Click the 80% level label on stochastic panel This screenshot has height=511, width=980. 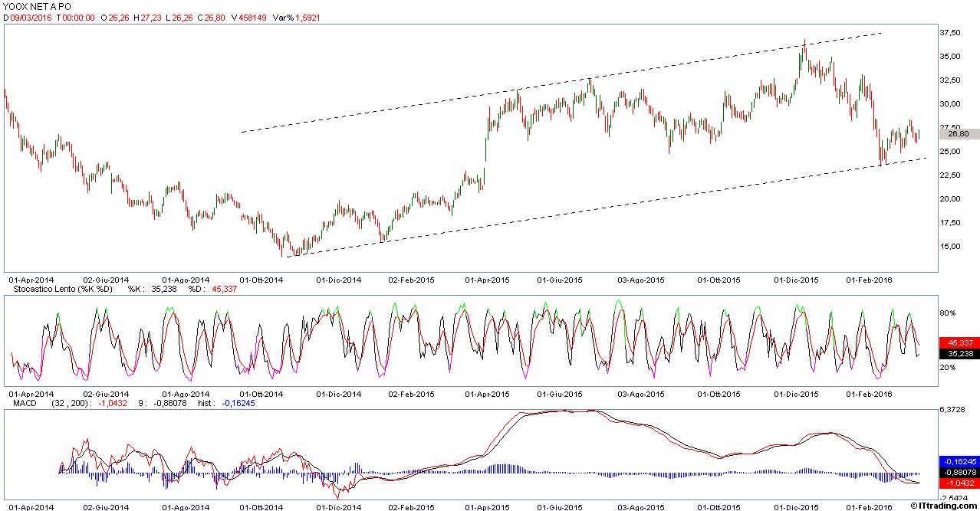(x=948, y=313)
